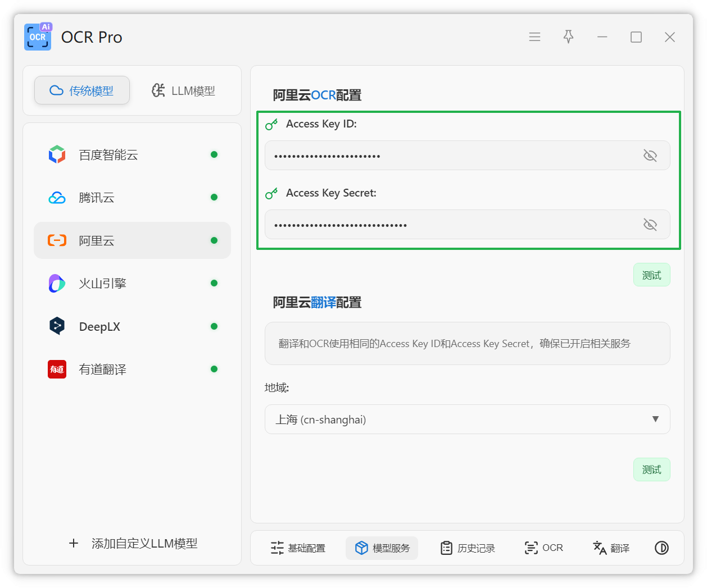Reveal the Access Key Secret with eye icon

click(x=650, y=225)
